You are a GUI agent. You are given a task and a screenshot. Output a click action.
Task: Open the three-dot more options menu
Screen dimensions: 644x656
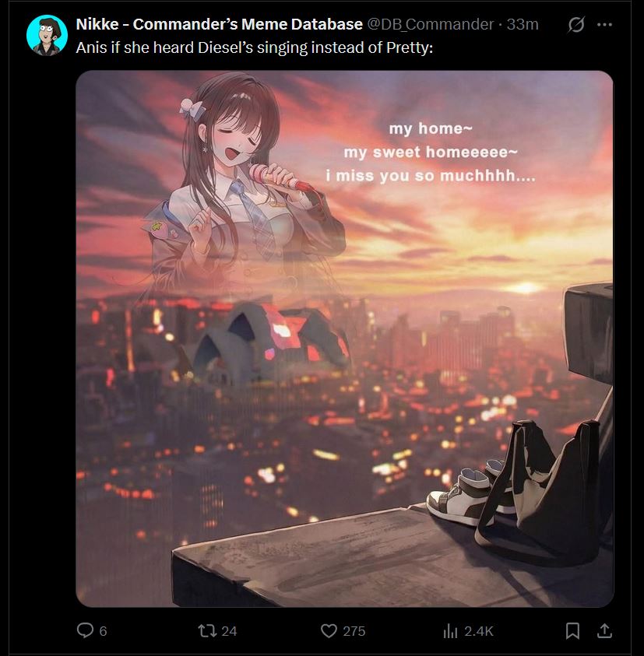click(x=604, y=25)
